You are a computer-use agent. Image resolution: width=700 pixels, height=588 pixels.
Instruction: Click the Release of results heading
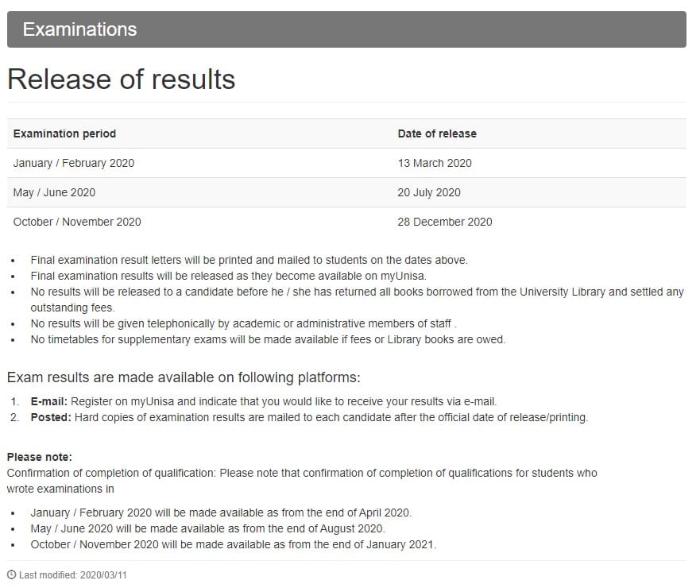[x=122, y=79]
